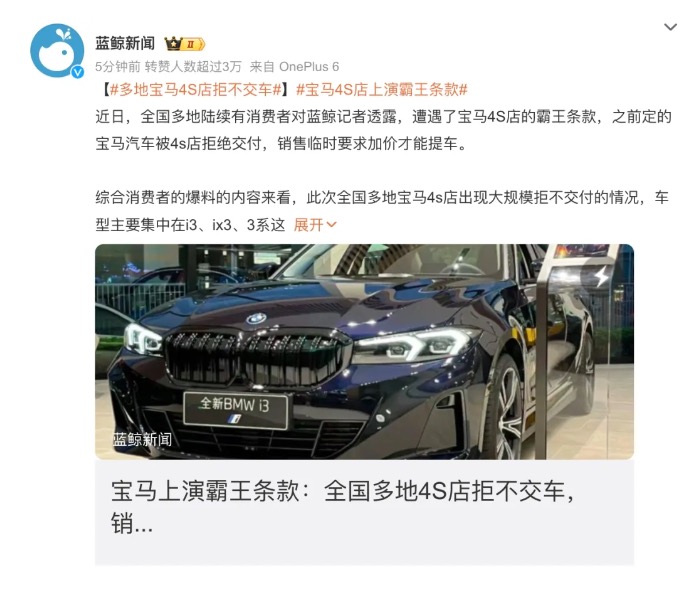Open the article card titled 宝马上演霸王条款
The height and width of the screenshot is (590, 679).
tap(364, 512)
